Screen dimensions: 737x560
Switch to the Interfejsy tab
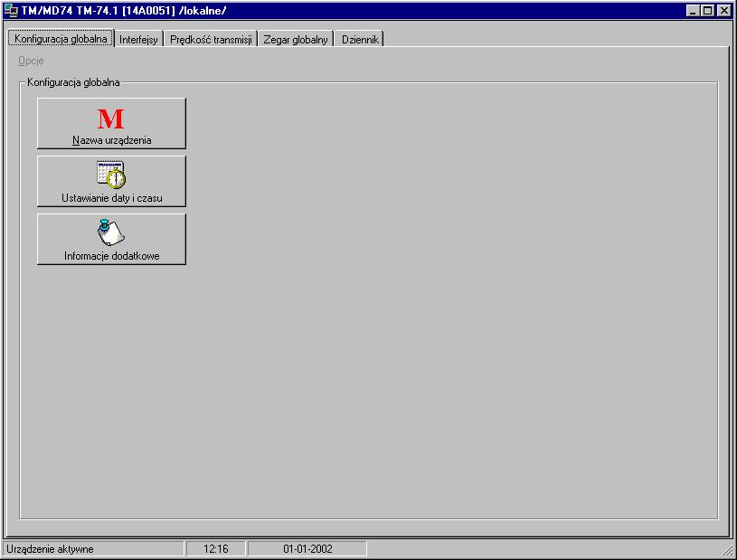(138, 39)
